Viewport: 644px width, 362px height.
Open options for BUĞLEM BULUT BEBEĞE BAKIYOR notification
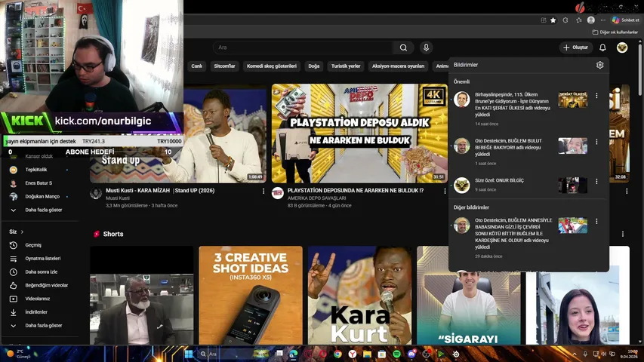tap(596, 142)
